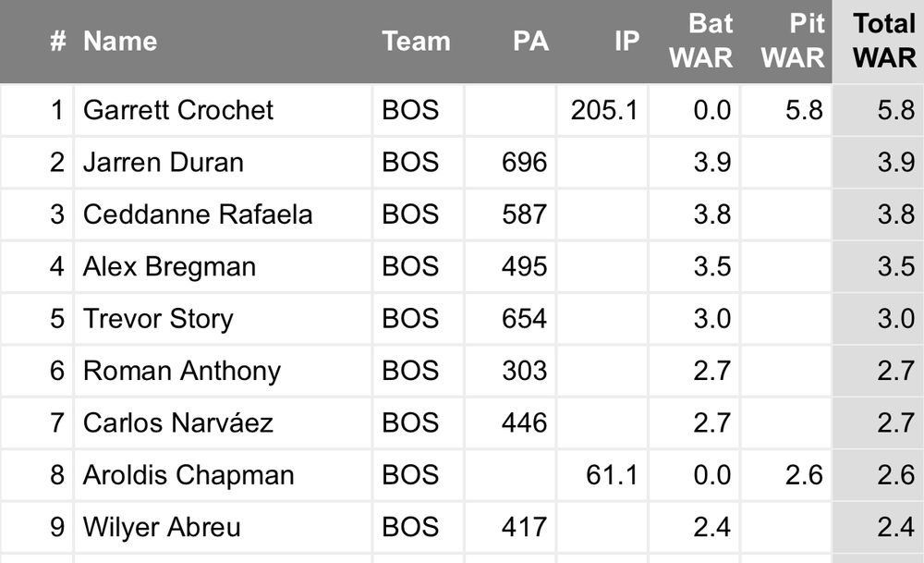Open Trevor Story player name

(158, 318)
